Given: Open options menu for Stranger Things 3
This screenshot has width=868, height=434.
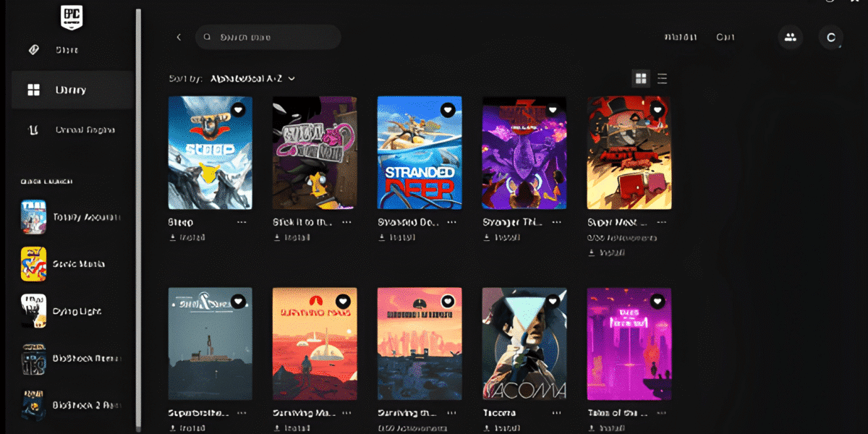Looking at the screenshot, I should tap(557, 222).
